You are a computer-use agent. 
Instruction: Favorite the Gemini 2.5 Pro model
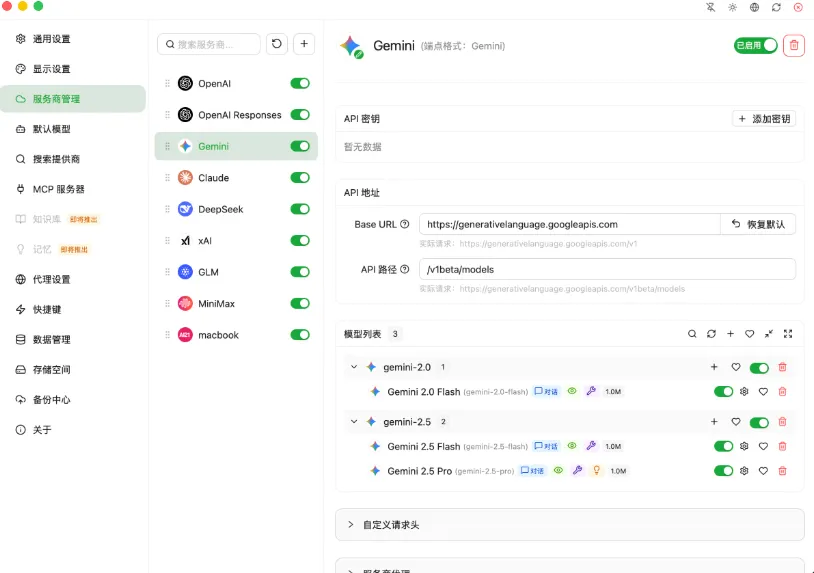[x=763, y=471]
